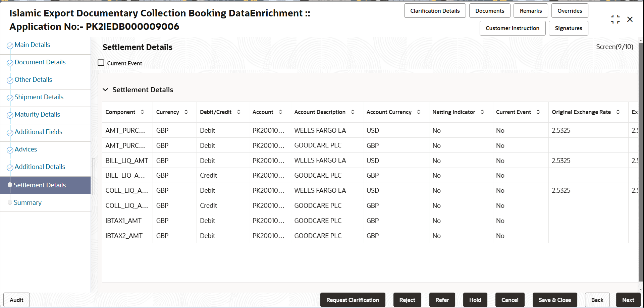Sort by Current Event column arrows
This screenshot has width=644, height=308.
click(538, 112)
